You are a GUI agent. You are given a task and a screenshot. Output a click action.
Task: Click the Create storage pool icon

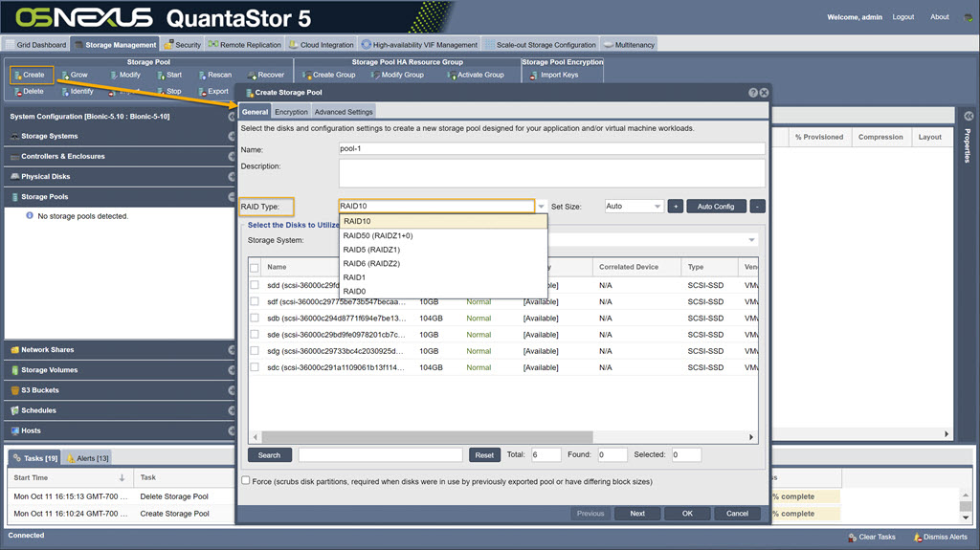(x=17, y=75)
